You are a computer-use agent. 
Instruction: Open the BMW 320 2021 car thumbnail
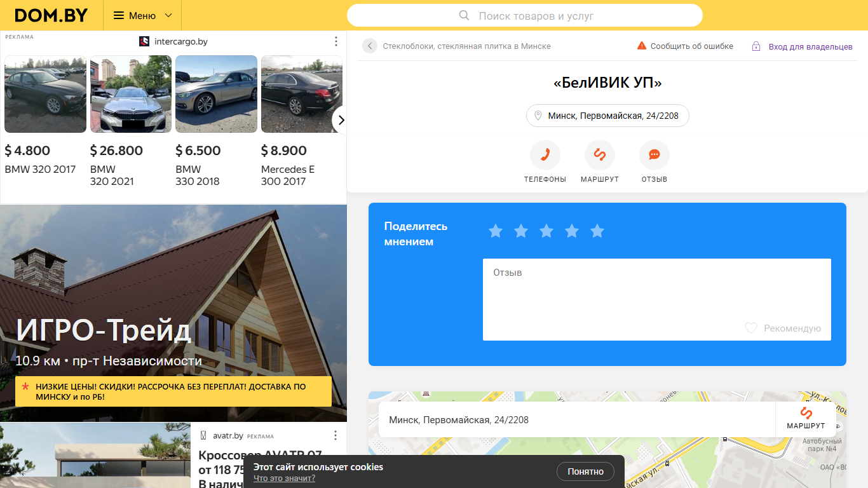click(131, 94)
